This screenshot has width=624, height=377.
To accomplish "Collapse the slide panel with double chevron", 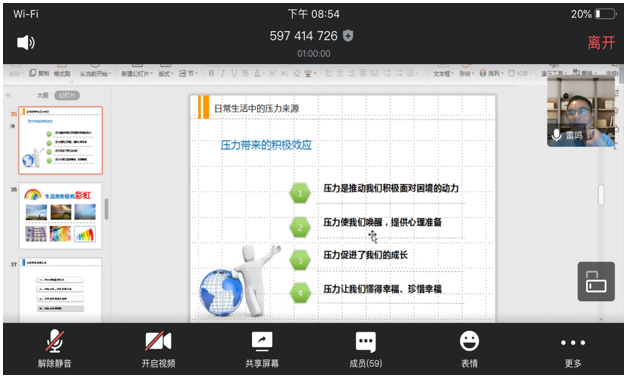I will tap(8, 95).
